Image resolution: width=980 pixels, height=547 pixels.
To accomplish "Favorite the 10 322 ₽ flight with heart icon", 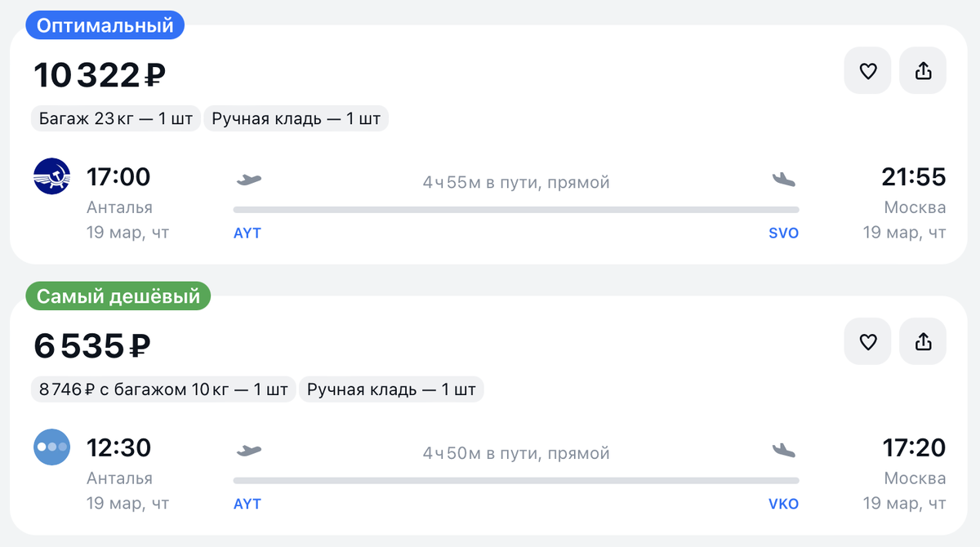I will click(x=867, y=71).
